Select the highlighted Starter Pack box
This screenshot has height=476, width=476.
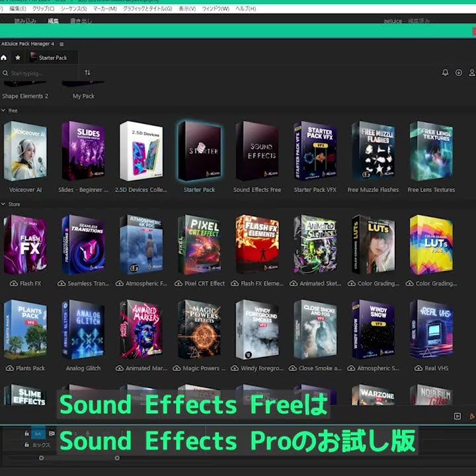pyautogui.click(x=200, y=151)
